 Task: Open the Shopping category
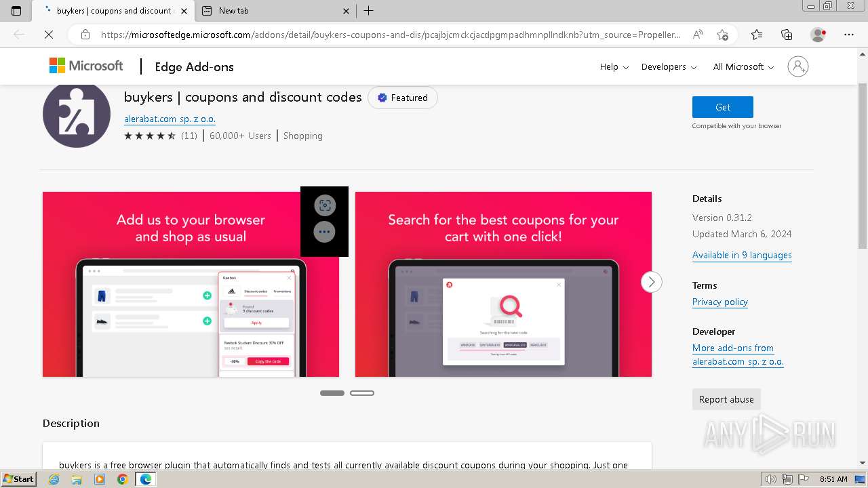(303, 136)
